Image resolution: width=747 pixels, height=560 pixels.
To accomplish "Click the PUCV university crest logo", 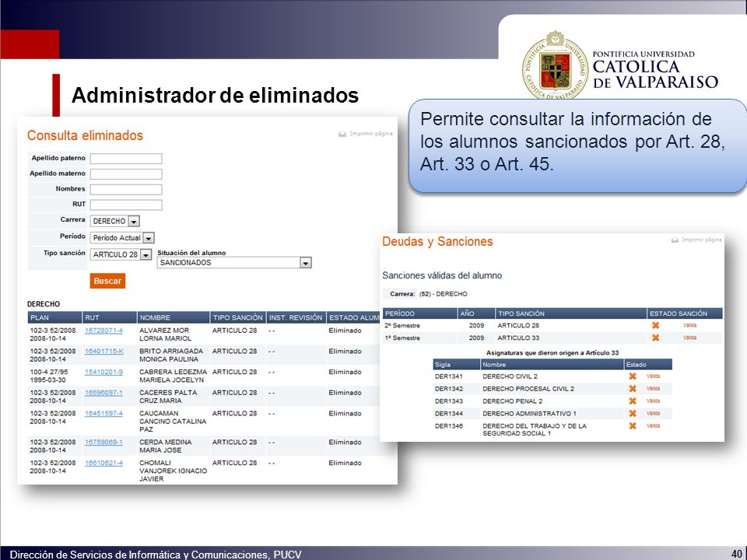I will 555,65.
